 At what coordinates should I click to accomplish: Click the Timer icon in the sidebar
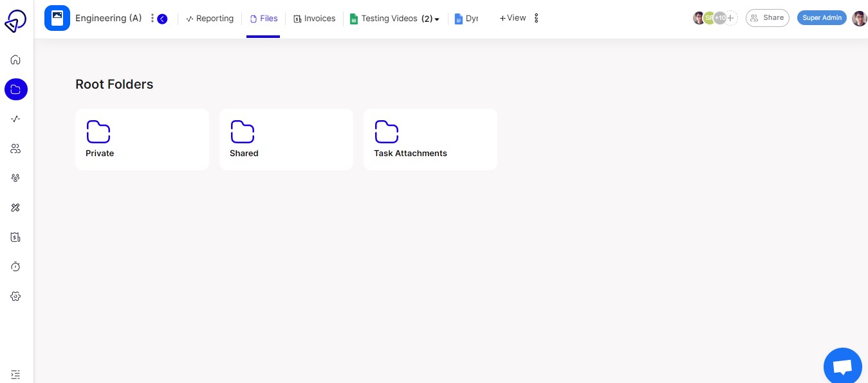(15, 267)
